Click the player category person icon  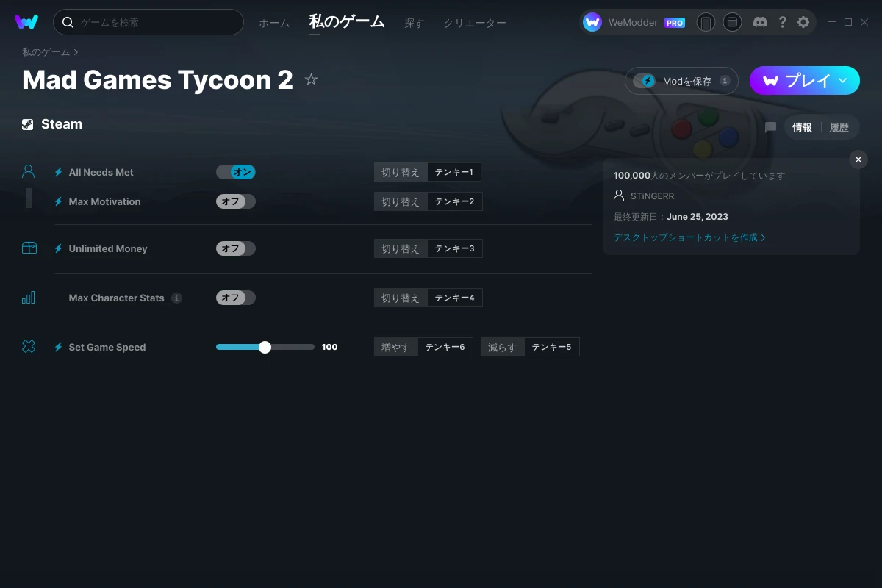[x=29, y=172]
